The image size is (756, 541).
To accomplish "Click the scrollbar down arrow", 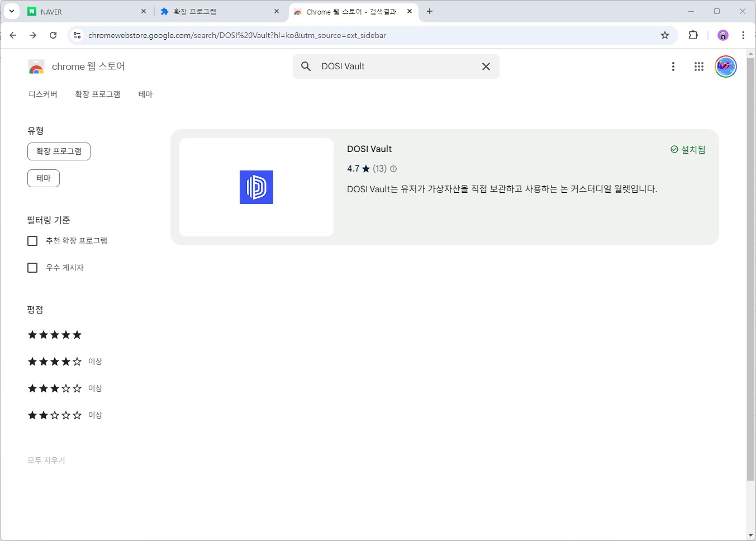I will coord(750,535).
